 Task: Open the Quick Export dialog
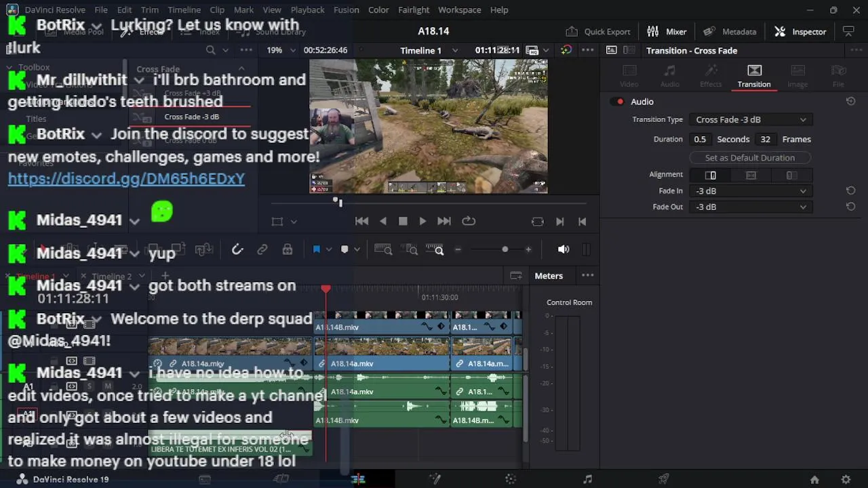pyautogui.click(x=598, y=31)
